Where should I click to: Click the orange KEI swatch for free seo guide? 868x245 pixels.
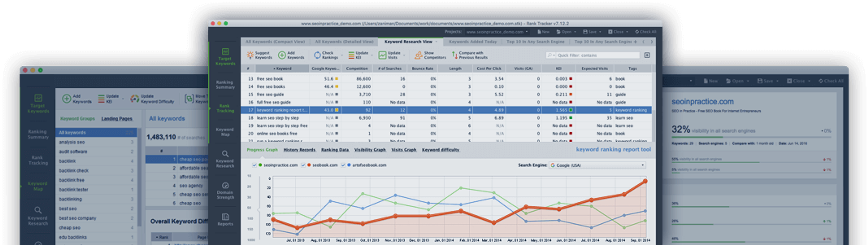(571, 94)
